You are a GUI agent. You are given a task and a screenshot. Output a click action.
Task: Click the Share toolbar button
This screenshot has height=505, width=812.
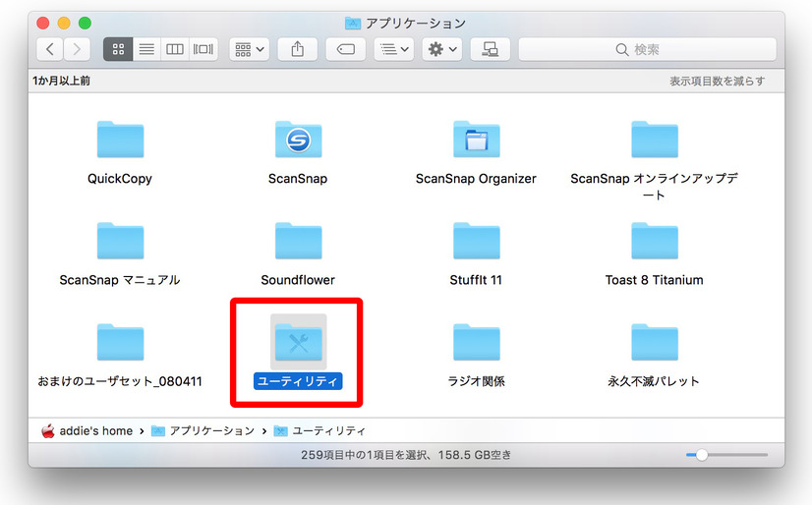tap(297, 49)
